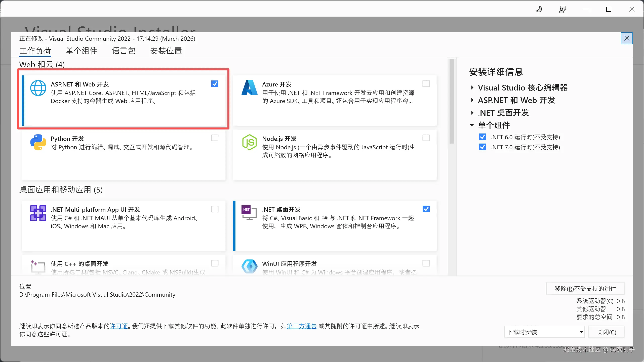The height and width of the screenshot is (362, 644).
Task: Click the .NET MAUI workload icon
Action: pos(38,213)
